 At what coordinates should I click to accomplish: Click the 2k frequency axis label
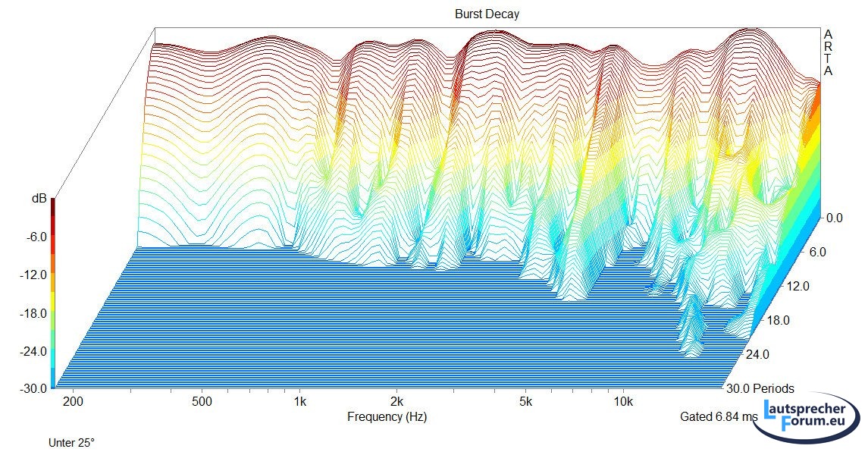396,400
